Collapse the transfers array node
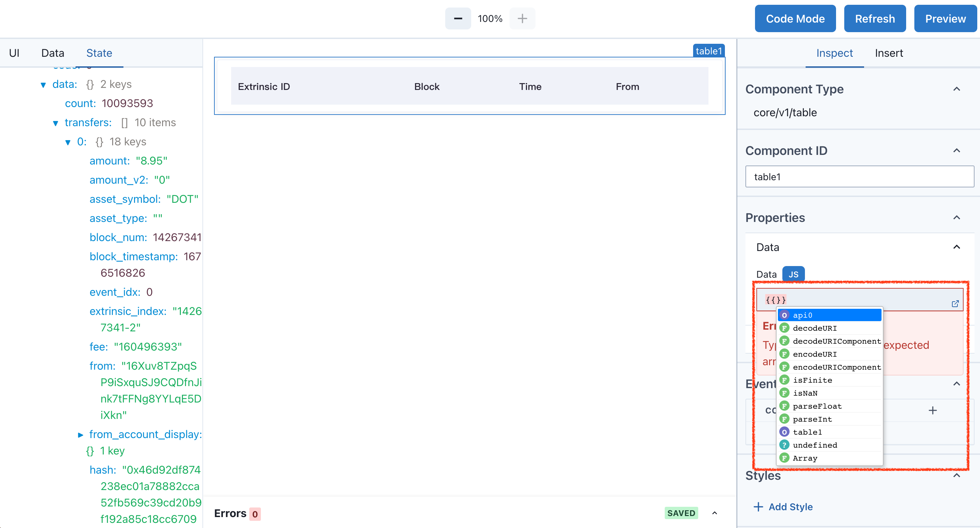980x528 pixels. pyautogui.click(x=55, y=123)
